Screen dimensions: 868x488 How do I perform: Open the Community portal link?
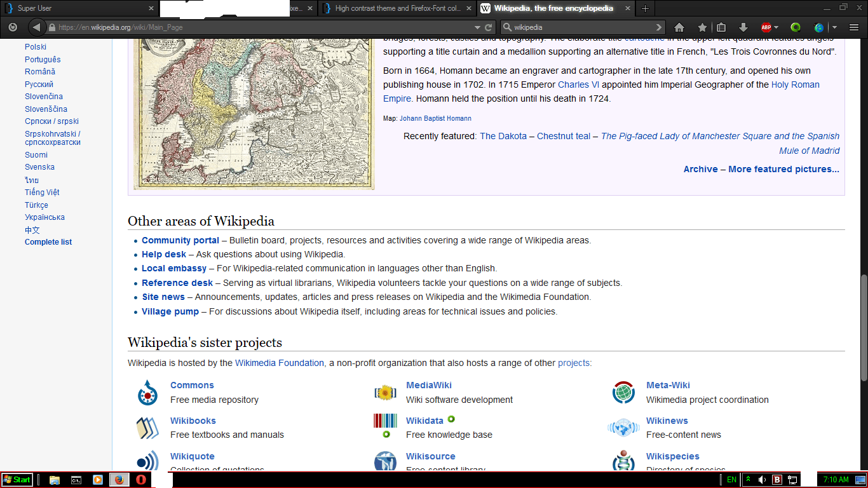[180, 240]
